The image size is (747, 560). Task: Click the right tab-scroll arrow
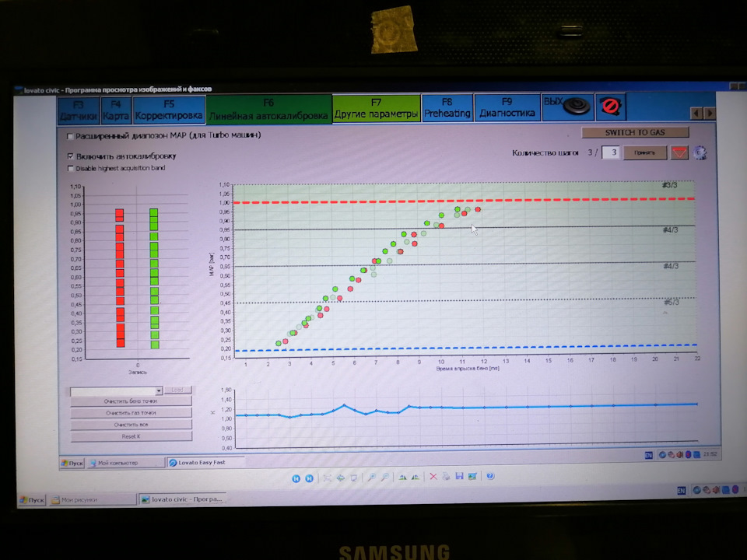710,113
